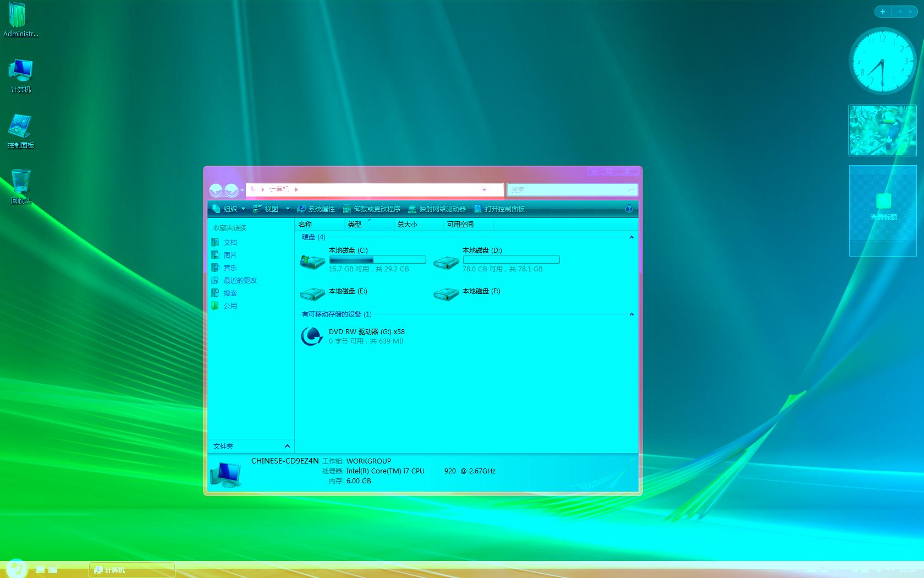Image resolution: width=924 pixels, height=578 pixels.
Task: Sort by the 名称 column header
Action: [x=320, y=224]
